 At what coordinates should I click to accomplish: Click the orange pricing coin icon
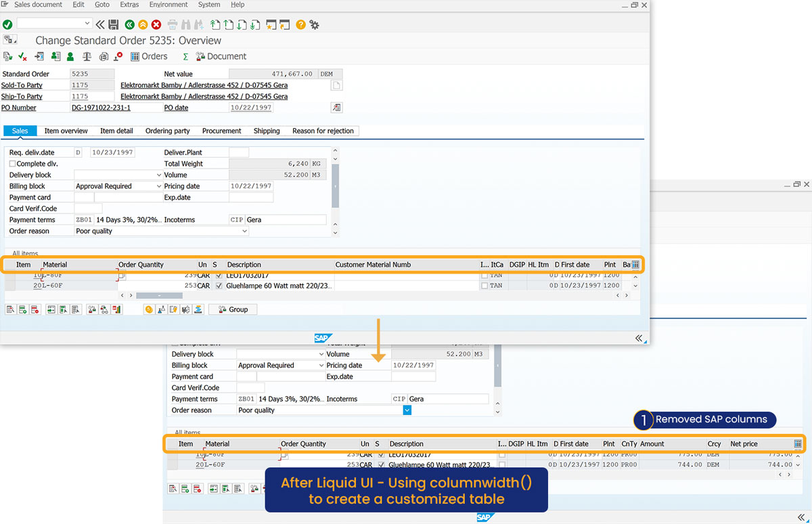click(149, 309)
